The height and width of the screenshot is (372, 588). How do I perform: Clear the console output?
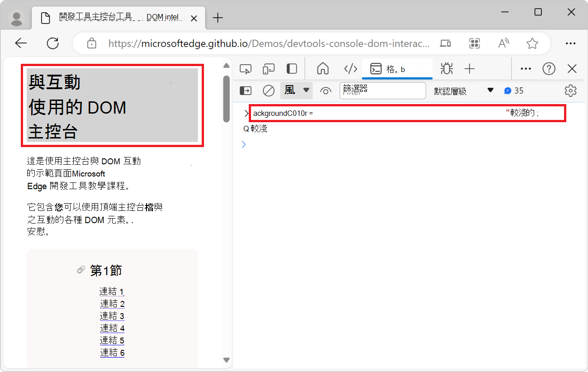tap(268, 91)
